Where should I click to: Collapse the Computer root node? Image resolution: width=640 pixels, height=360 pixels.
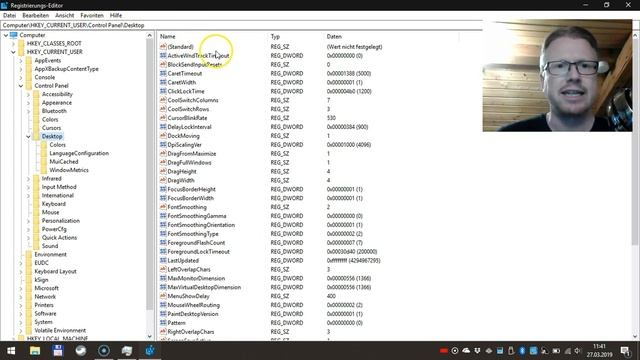(x=5, y=35)
